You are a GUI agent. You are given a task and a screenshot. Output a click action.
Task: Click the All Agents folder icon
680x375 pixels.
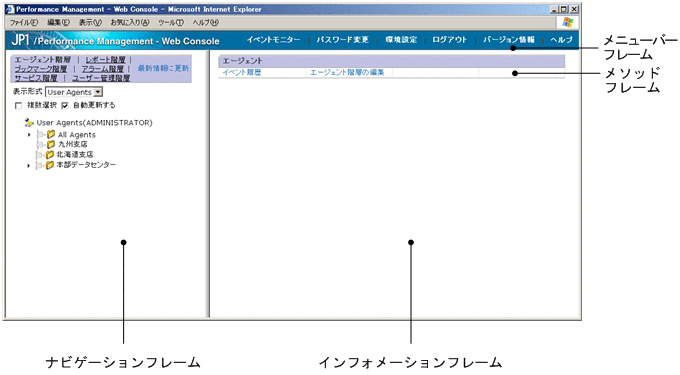pyautogui.click(x=51, y=134)
